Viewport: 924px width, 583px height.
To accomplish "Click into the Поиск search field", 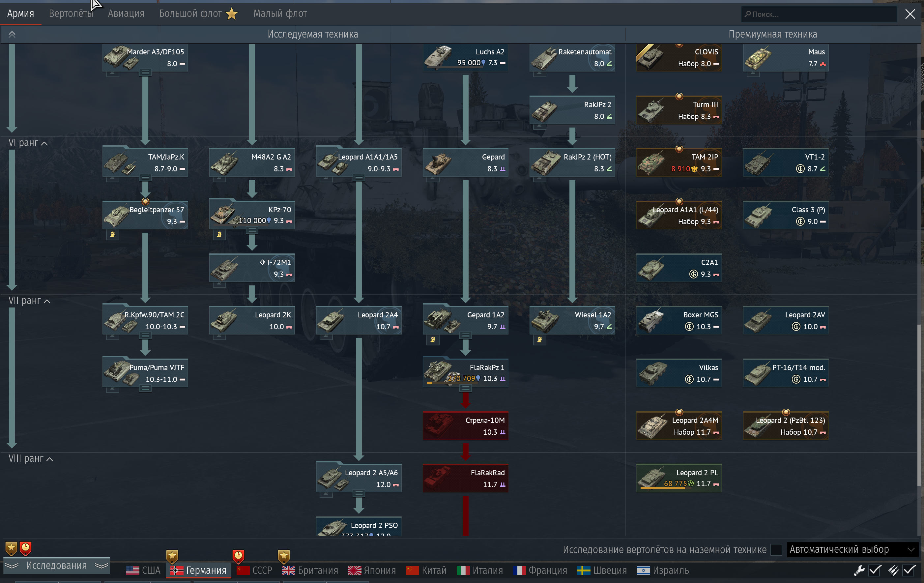I will coord(819,14).
